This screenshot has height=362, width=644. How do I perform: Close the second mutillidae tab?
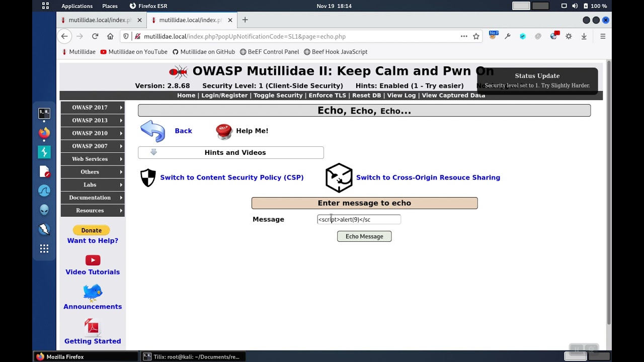[230, 20]
